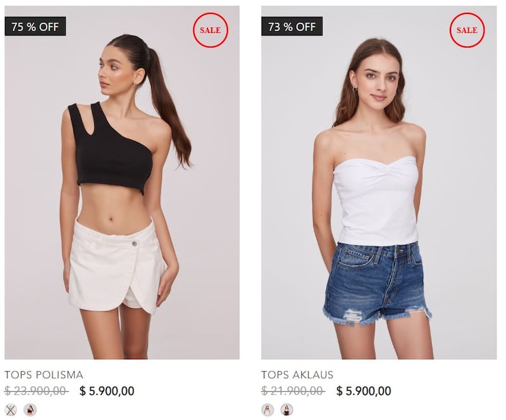This screenshot has width=506, height=420.
Task: Click the $ 5.900,00 price of Tops Aklaus
Action: click(x=364, y=391)
